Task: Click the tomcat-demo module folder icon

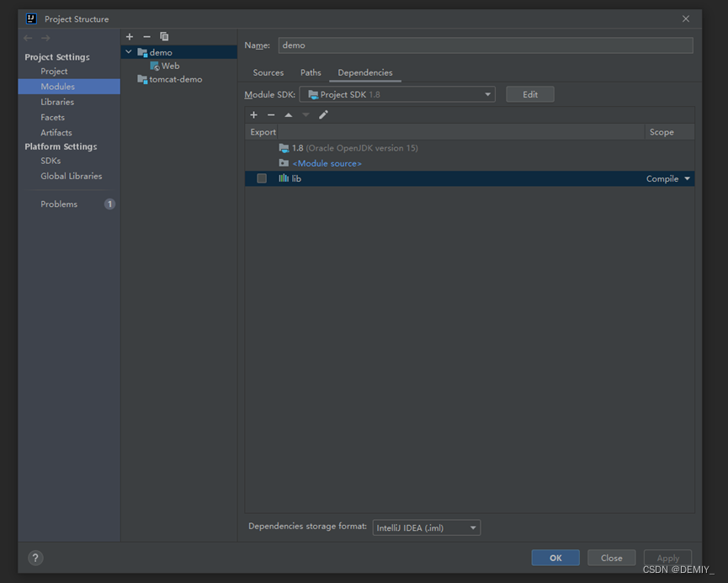Action: click(142, 79)
